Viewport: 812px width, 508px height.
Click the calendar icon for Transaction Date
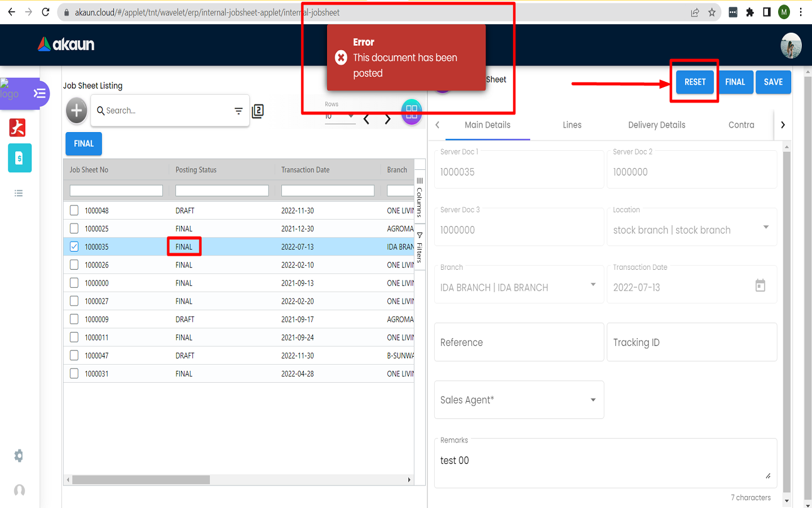760,286
